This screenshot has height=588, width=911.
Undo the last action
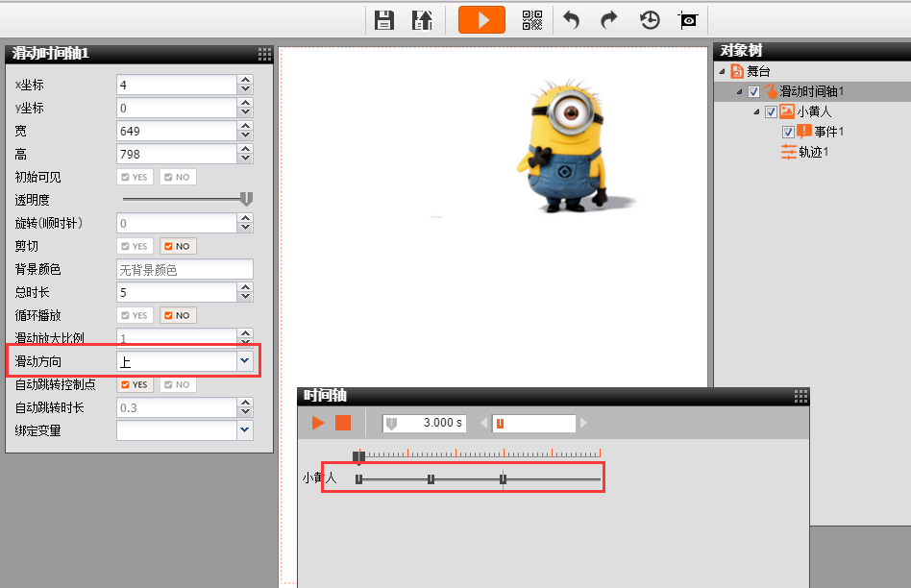pos(572,20)
